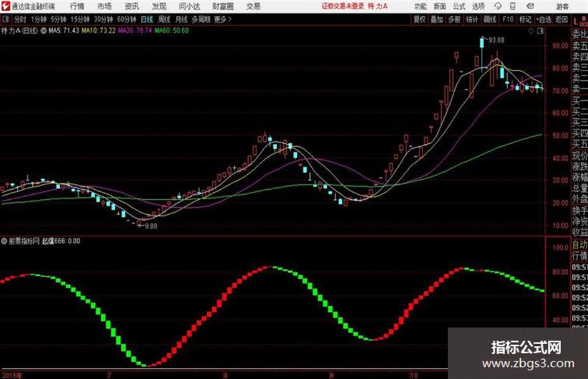Open the 交易 menu
Viewport: 588px width, 379px height.
point(253,6)
